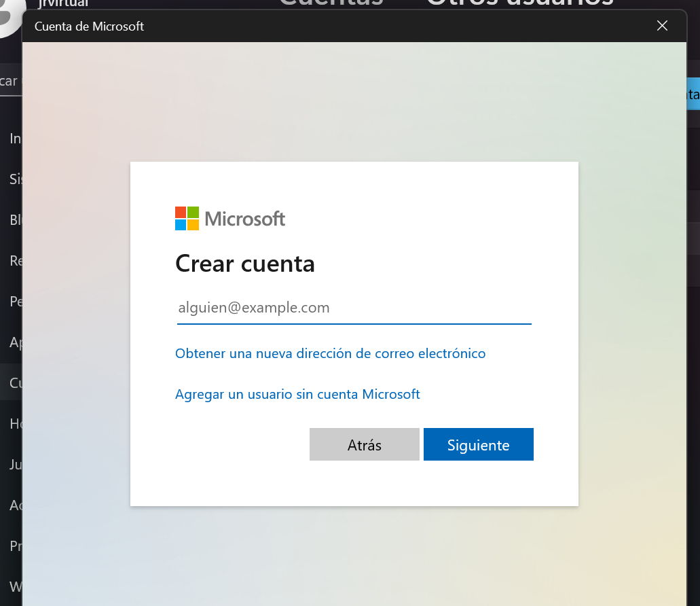
Task: Click the Microsoft four-color logo
Action: point(187,219)
